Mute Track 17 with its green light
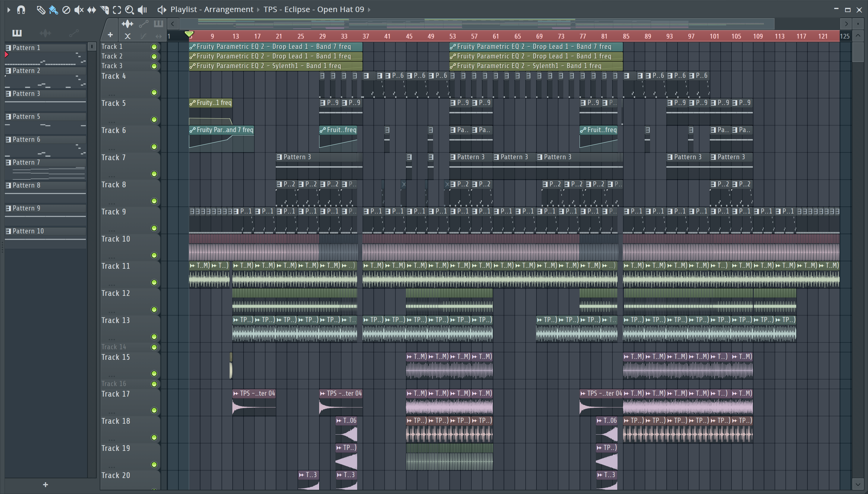The image size is (868, 494). [x=154, y=410]
